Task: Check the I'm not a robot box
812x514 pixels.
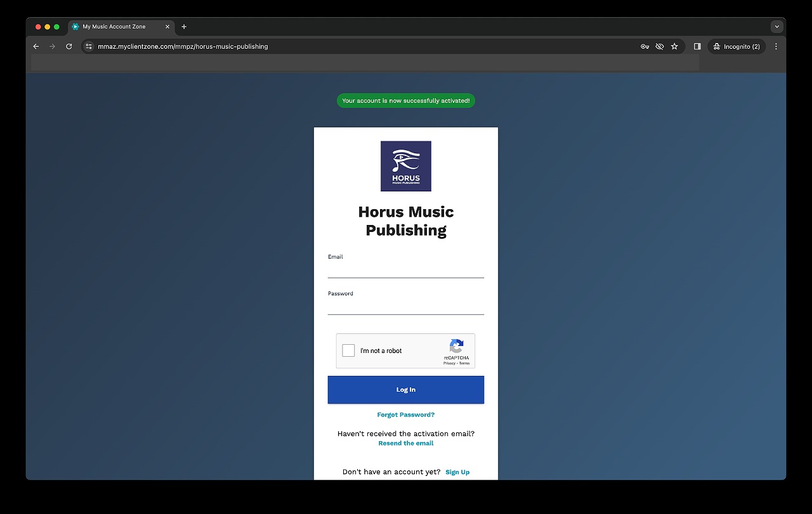Action: pyautogui.click(x=348, y=350)
